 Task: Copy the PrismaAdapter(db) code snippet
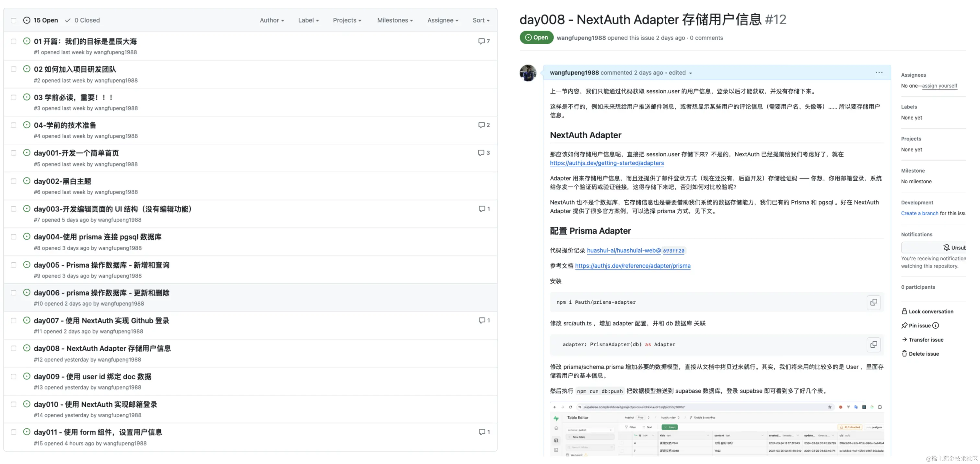point(873,344)
